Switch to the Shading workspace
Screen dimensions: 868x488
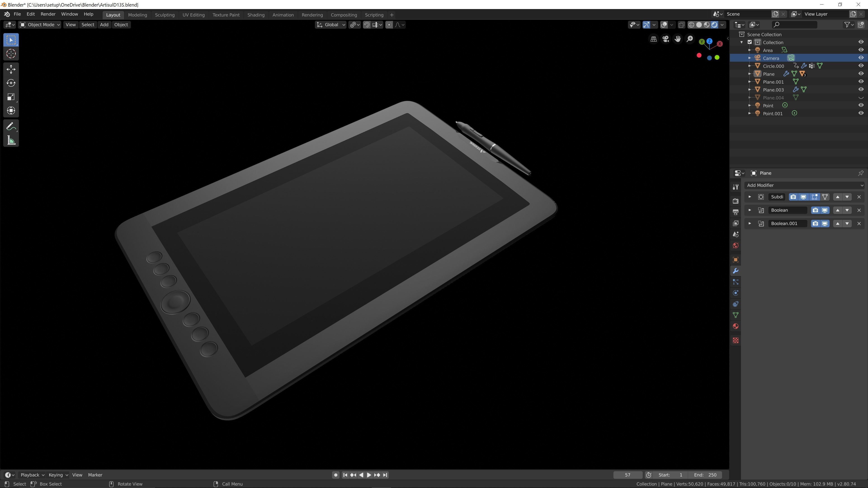256,15
